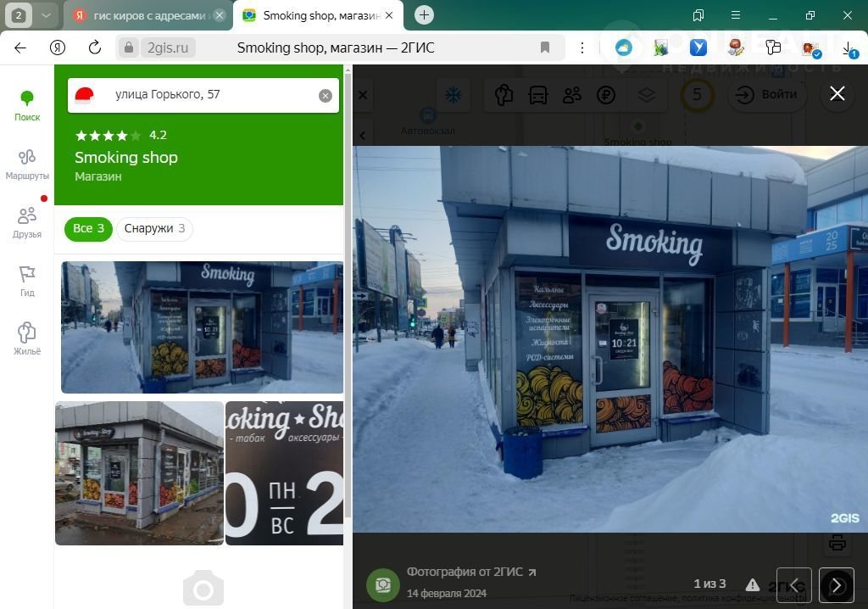Open the Друзья section

(x=27, y=222)
